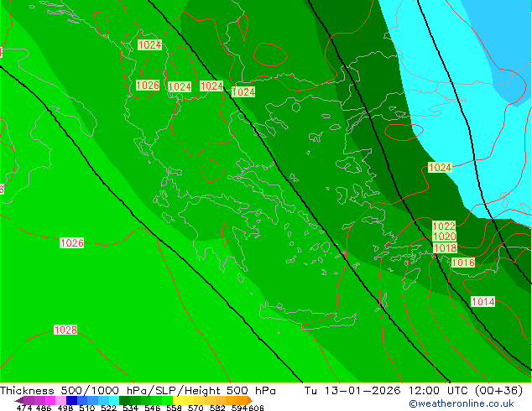The width and height of the screenshot is (532, 411).
Task: Click the orange arrow end of the legend
Action: 250,400
